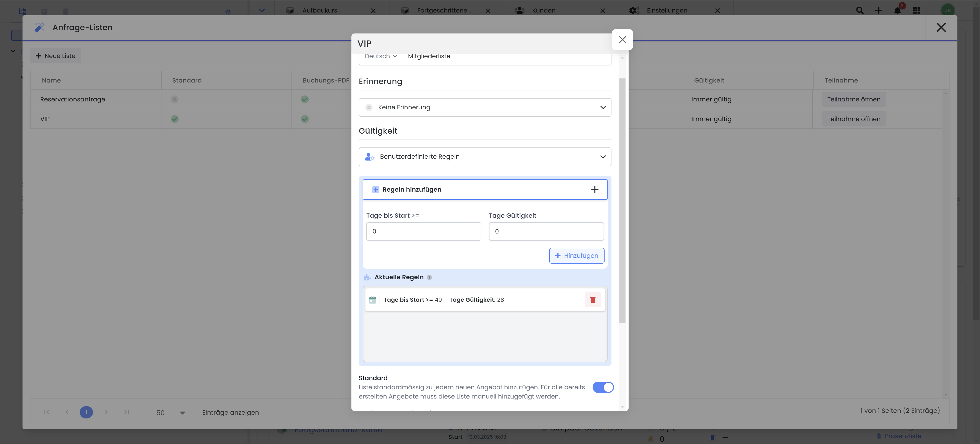Viewport: 980px width, 444px height.
Task: Open the Deutsch language dropdown
Action: click(381, 56)
